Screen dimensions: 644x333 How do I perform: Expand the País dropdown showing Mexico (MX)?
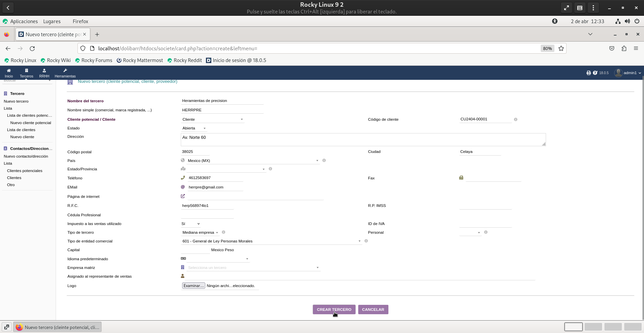tap(252, 161)
